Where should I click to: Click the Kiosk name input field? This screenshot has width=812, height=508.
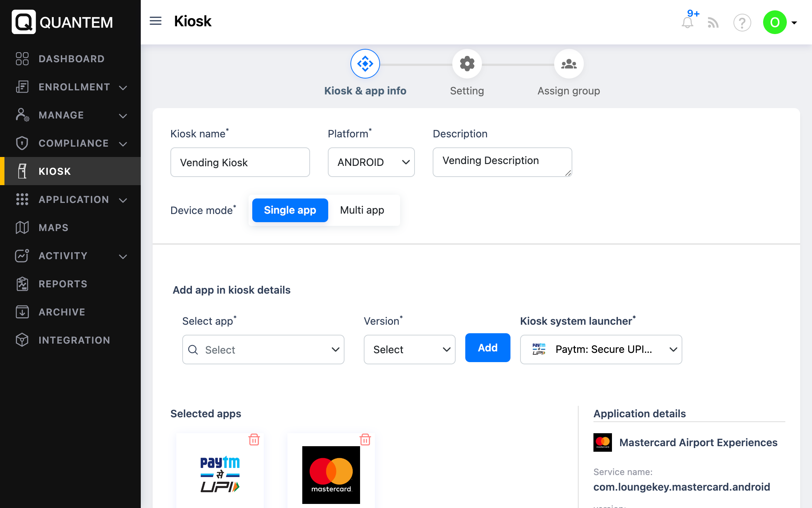click(240, 162)
